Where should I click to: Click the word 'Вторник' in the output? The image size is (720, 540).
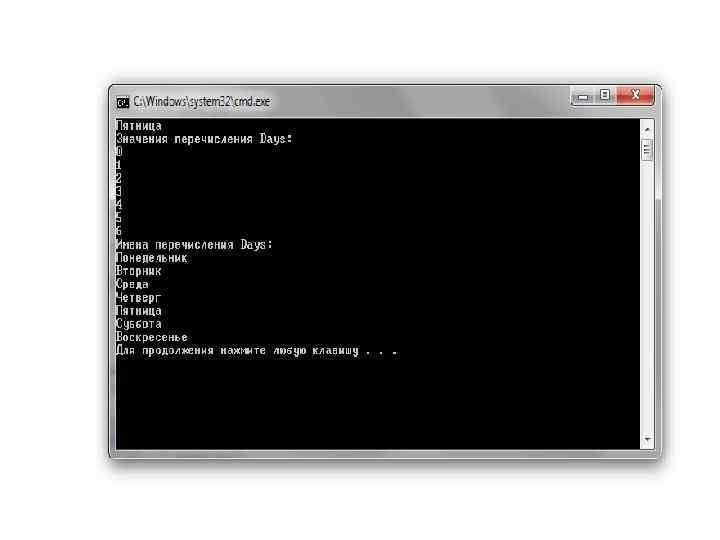click(x=139, y=271)
